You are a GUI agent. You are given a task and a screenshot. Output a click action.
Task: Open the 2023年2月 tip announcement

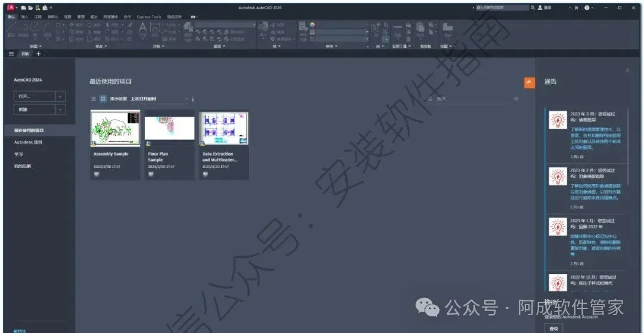pyautogui.click(x=587, y=189)
